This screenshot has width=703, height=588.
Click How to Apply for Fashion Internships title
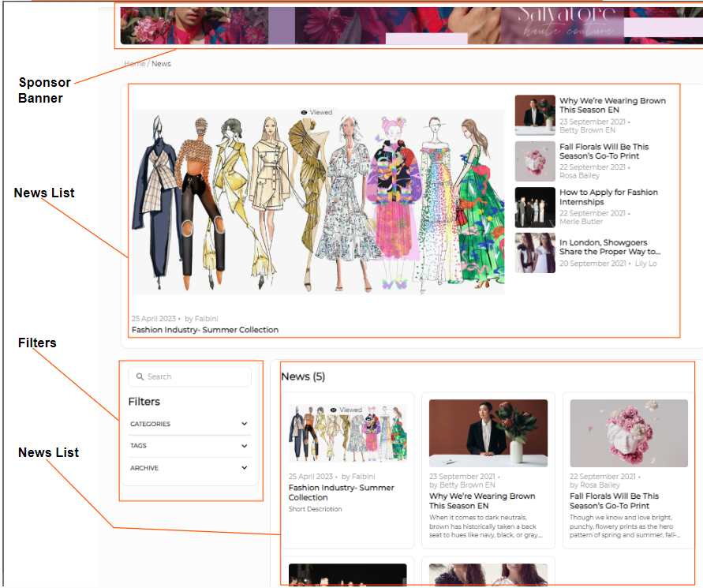coord(608,197)
